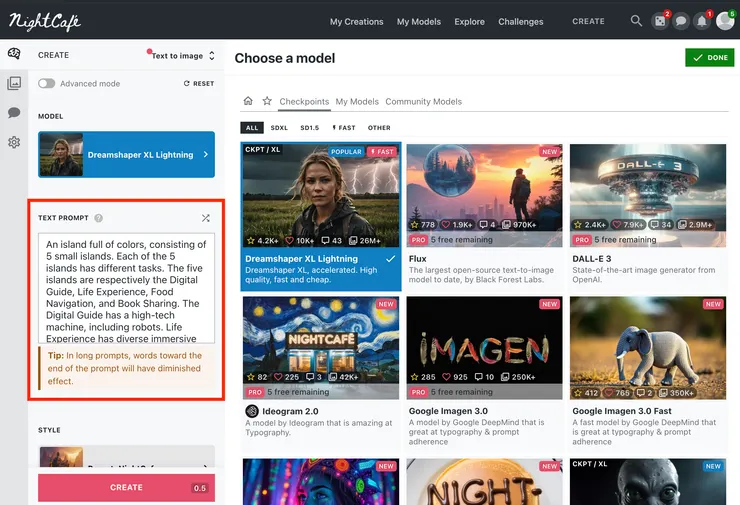Filter models by SD1.5
Image resolution: width=740 pixels, height=505 pixels.
pyautogui.click(x=310, y=128)
